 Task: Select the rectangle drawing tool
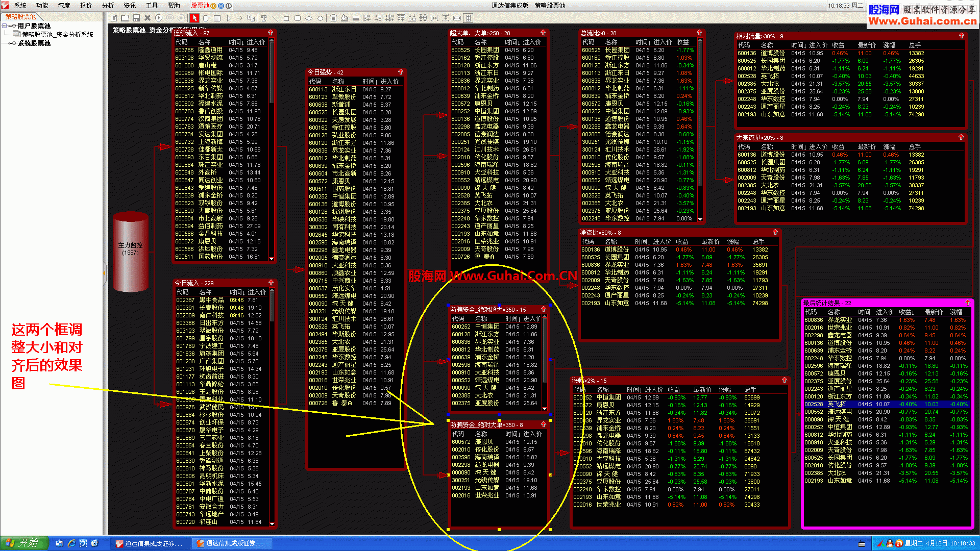286,18
